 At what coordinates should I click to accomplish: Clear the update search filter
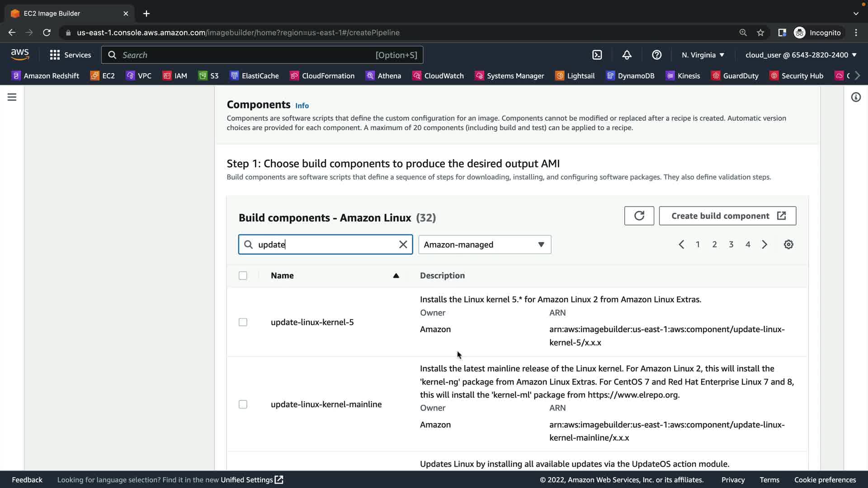point(403,244)
